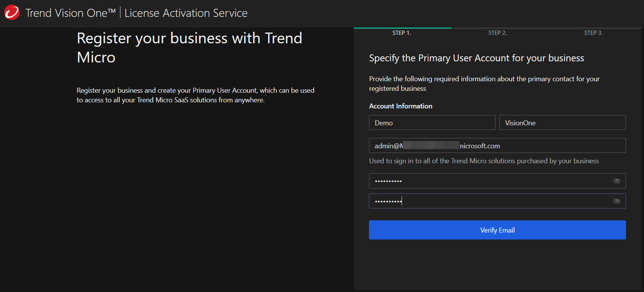Click the Account Information label

pyautogui.click(x=400, y=106)
